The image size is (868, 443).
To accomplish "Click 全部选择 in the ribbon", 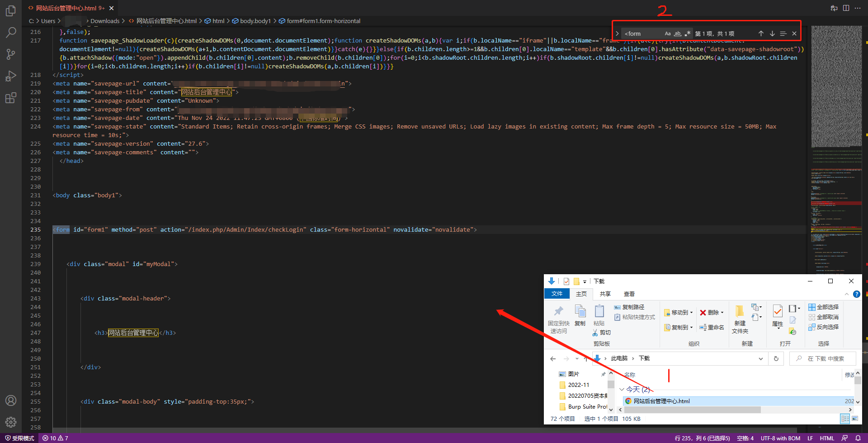I will [x=824, y=307].
